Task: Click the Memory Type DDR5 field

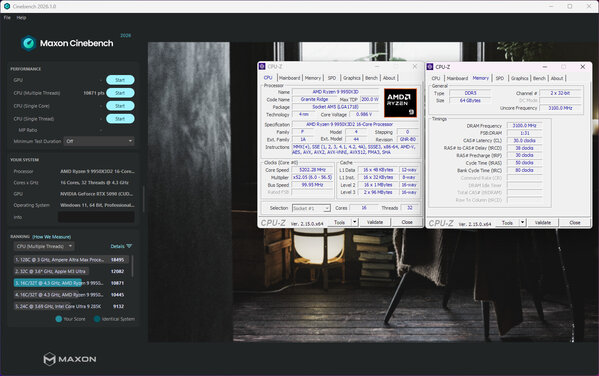Action: tap(470, 93)
